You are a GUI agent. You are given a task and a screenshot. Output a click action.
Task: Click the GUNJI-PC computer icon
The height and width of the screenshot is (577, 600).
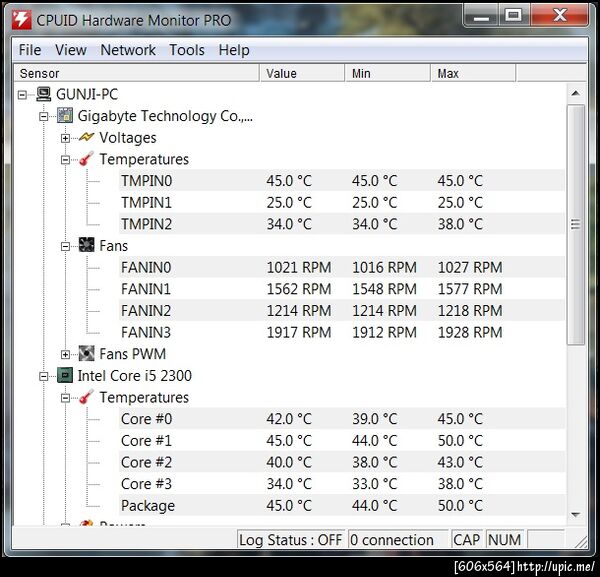click(x=44, y=94)
